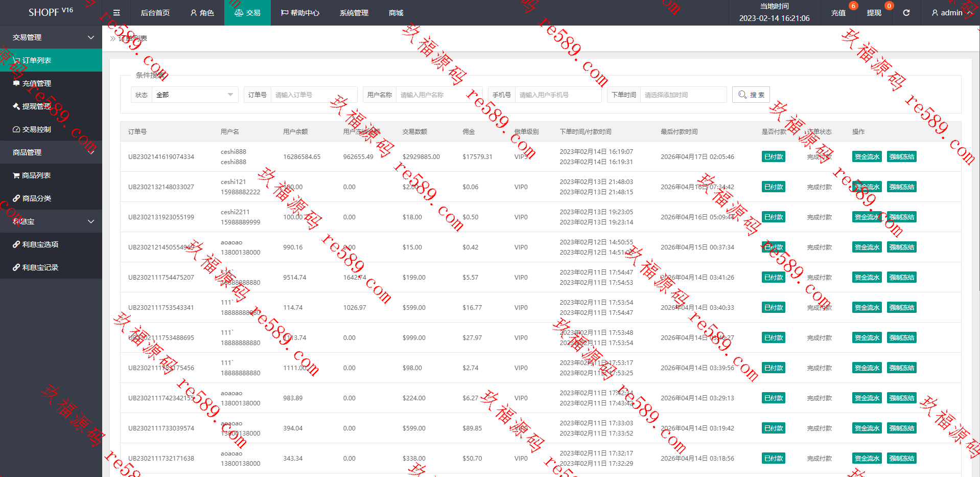Click 资金流水 for order UB2302111732171638

[x=867, y=459]
